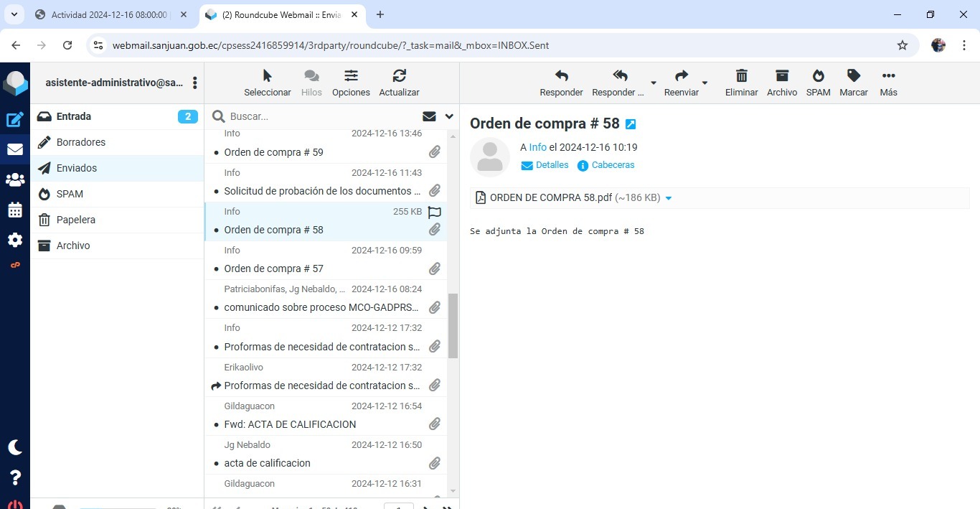The image size is (980, 509).
Task: Toggle flag on Orden de compra # 58
Action: [434, 212]
